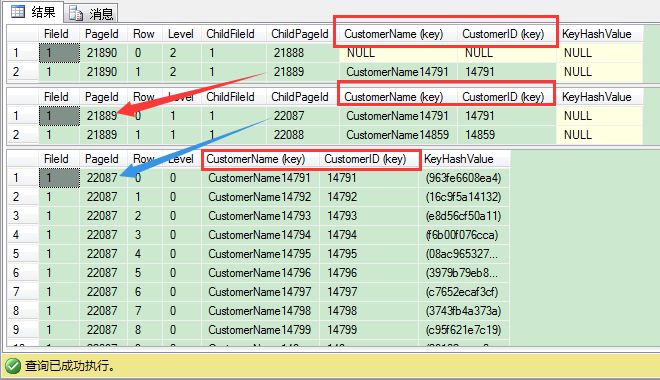Select ChildPageId 22087 in second grid
660x380 pixels.
[303, 116]
